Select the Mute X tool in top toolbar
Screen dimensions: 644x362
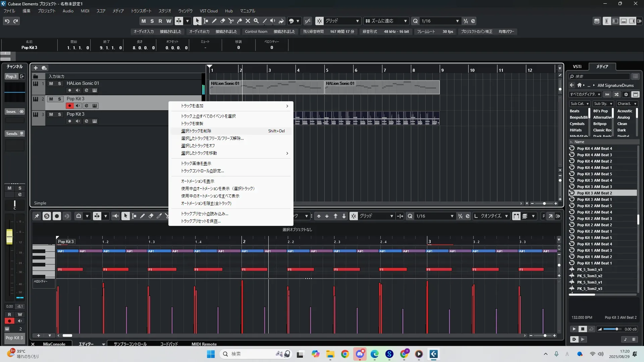[248, 21]
